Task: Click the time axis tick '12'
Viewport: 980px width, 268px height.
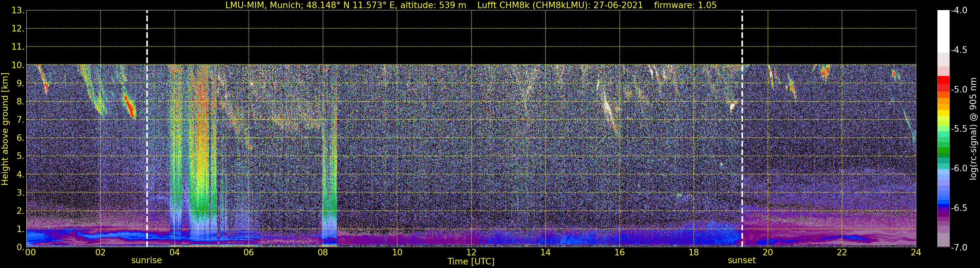Action: [471, 252]
